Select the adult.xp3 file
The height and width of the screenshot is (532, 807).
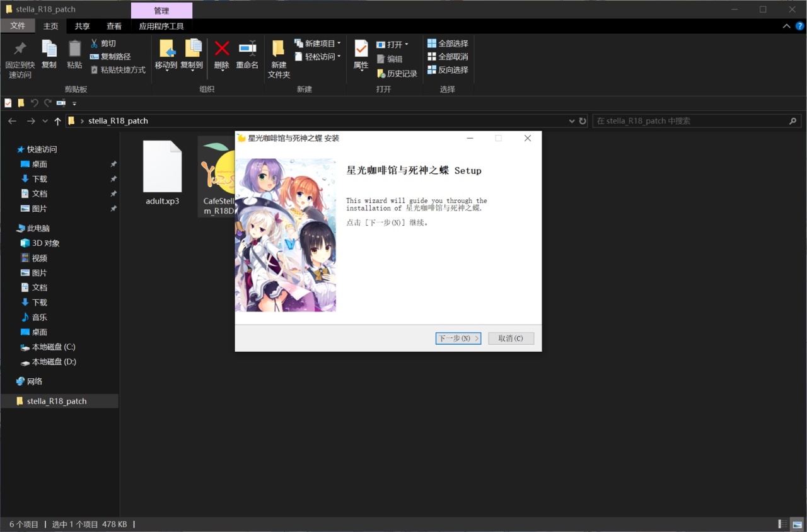coord(162,173)
